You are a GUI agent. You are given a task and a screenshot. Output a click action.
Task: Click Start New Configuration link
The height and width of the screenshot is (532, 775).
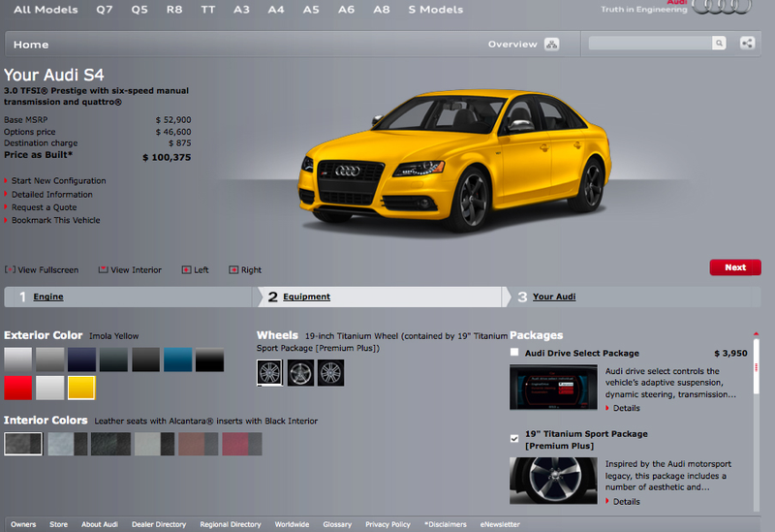coord(59,181)
